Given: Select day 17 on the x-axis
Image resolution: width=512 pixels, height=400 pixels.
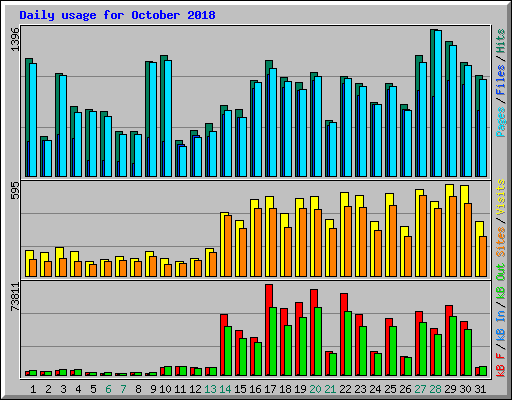Looking at the screenshot, I should click(x=270, y=389).
